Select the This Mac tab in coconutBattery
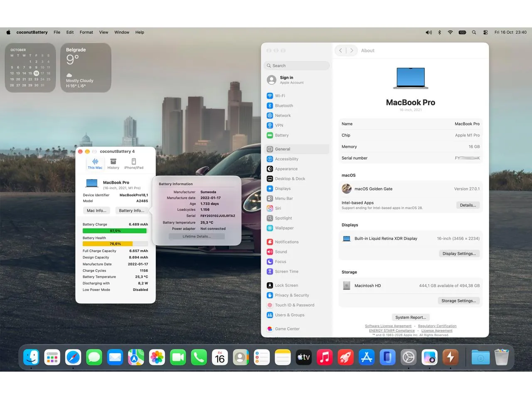The image size is (532, 399). [95, 164]
